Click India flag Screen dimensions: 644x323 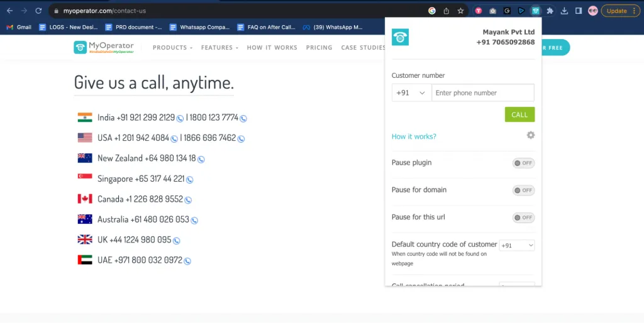85,118
